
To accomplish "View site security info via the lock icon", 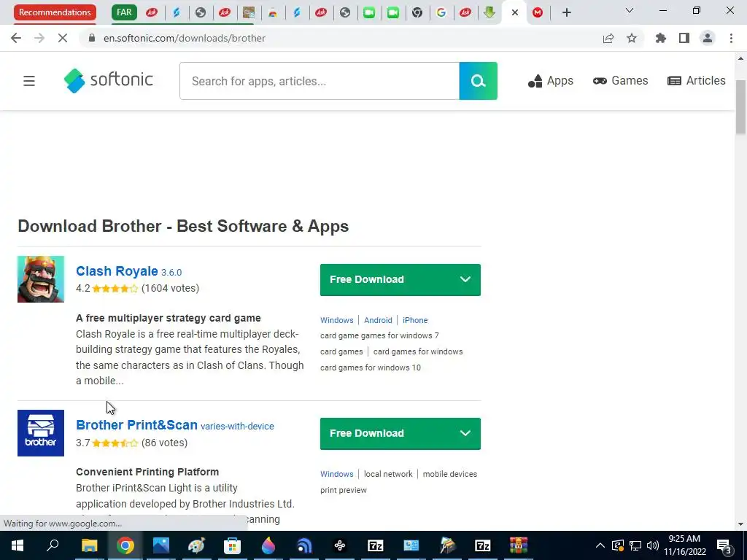I will click(92, 38).
